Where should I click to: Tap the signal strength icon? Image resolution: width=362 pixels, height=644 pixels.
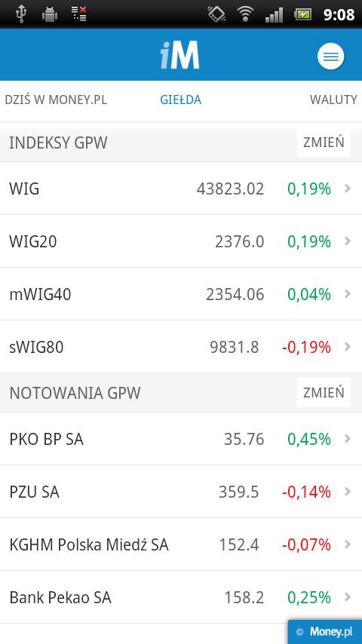coord(274,15)
